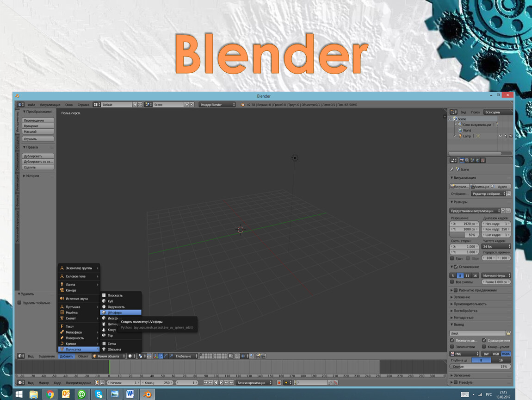Select Плоскость mesh primitive
The height and width of the screenshot is (400, 532).
(x=121, y=295)
